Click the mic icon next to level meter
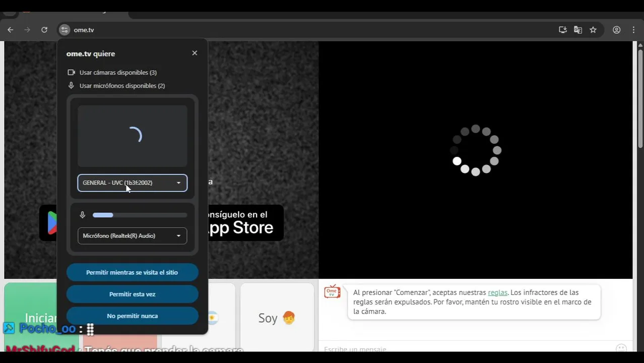 83,215
